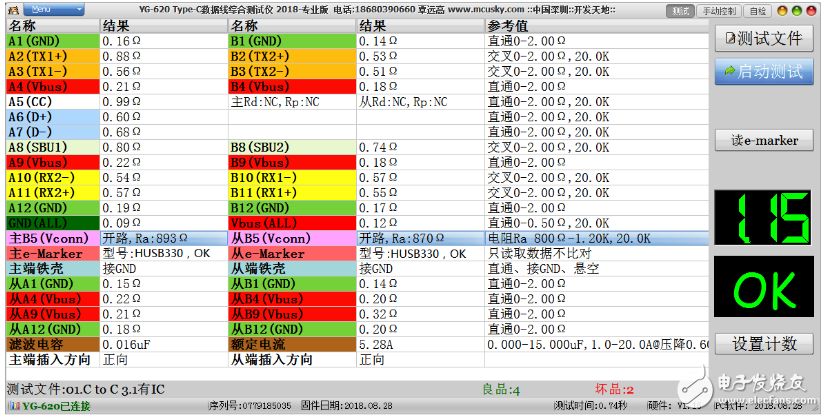This screenshot has width=825, height=417.
Task: Click the 坏品:2 counter
Action: pos(614,390)
